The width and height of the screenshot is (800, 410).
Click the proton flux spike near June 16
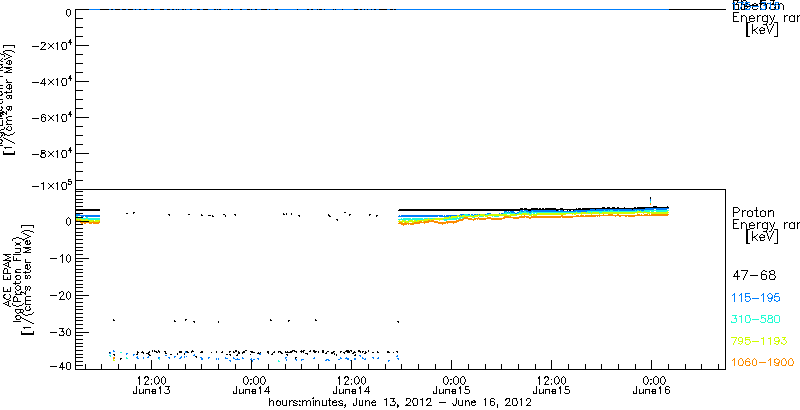(x=651, y=201)
